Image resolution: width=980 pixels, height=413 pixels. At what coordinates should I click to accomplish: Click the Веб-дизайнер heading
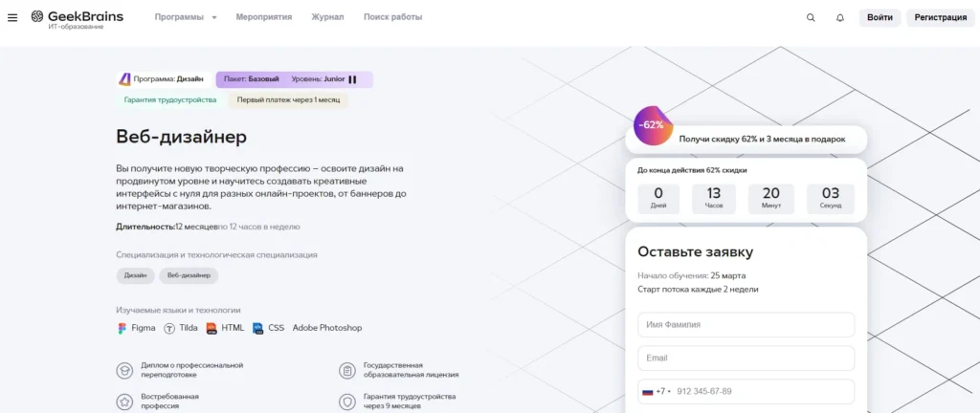point(181,138)
